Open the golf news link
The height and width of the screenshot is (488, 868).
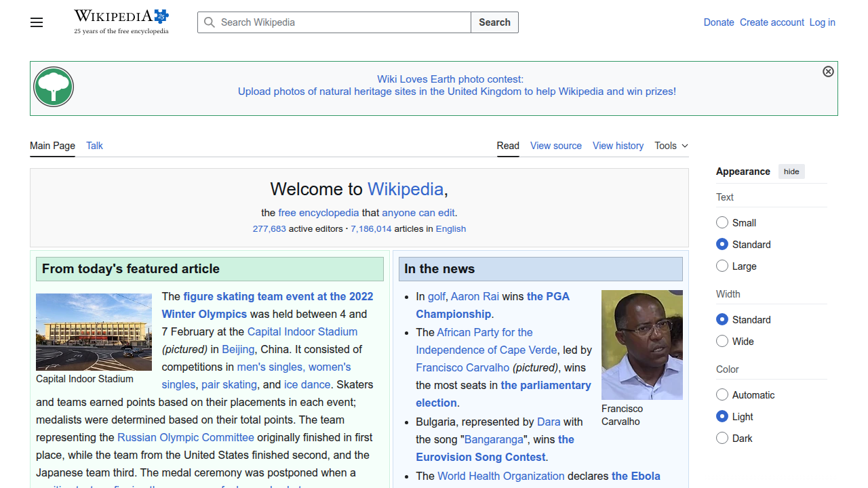coord(437,296)
